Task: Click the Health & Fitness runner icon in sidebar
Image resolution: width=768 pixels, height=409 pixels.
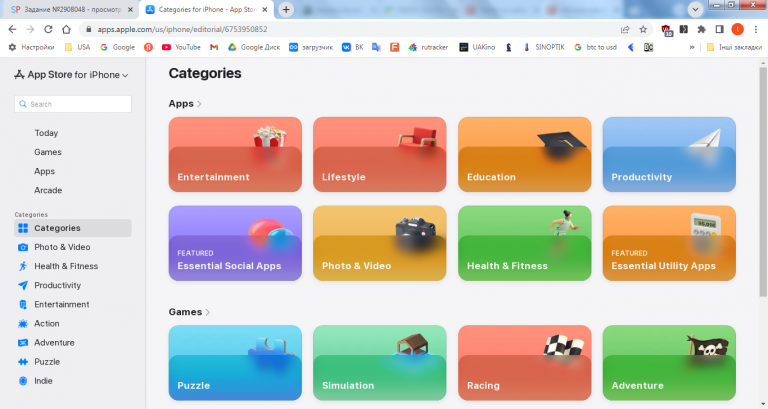Action: (x=23, y=266)
